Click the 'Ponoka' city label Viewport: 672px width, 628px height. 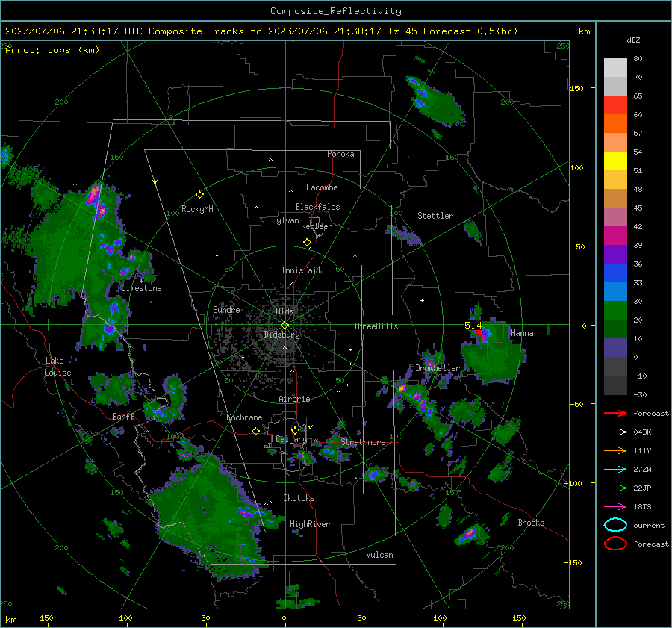point(340,155)
